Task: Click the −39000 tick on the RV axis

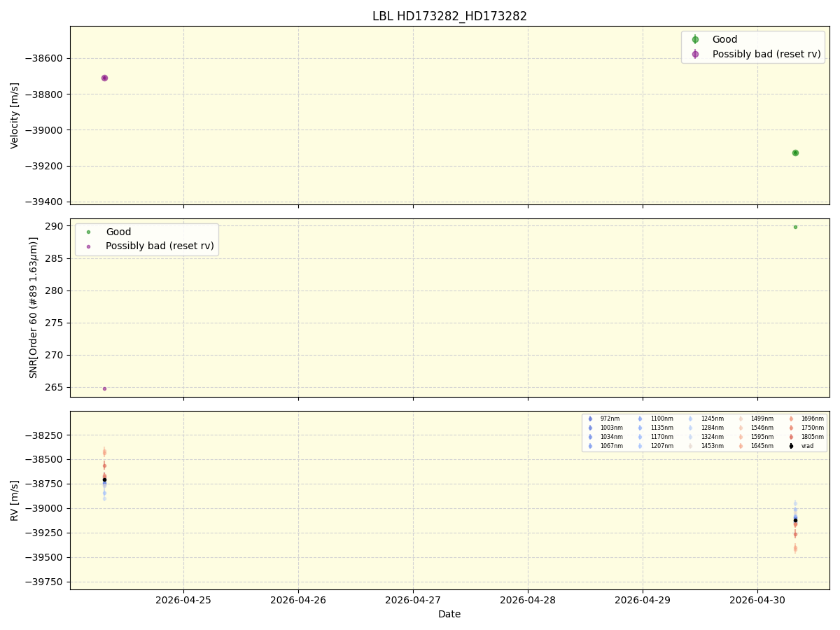Action: [45, 508]
